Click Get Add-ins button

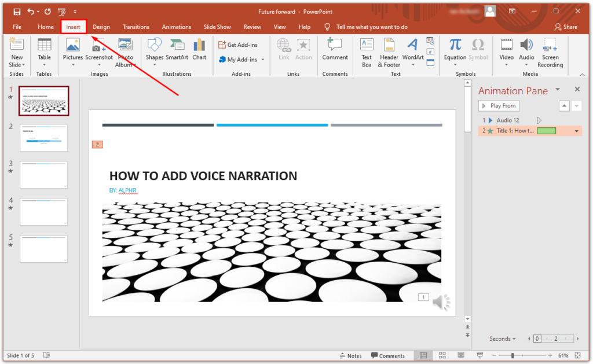238,45
